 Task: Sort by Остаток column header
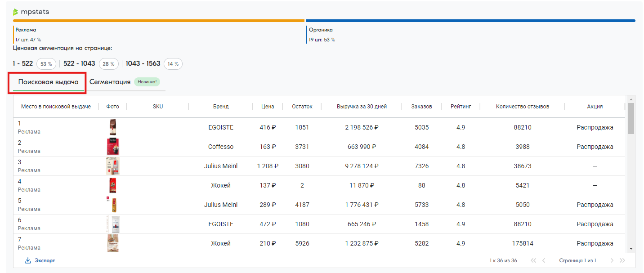302,107
